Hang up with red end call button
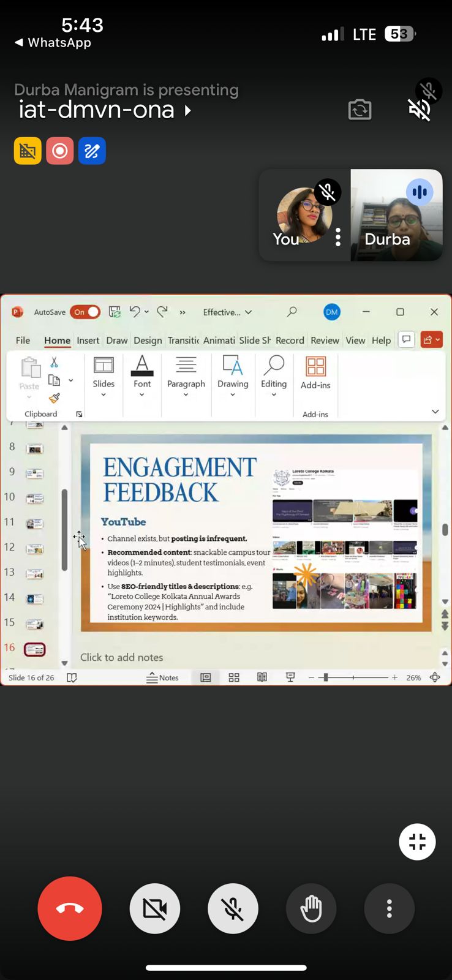The width and height of the screenshot is (452, 980). pyautogui.click(x=70, y=908)
